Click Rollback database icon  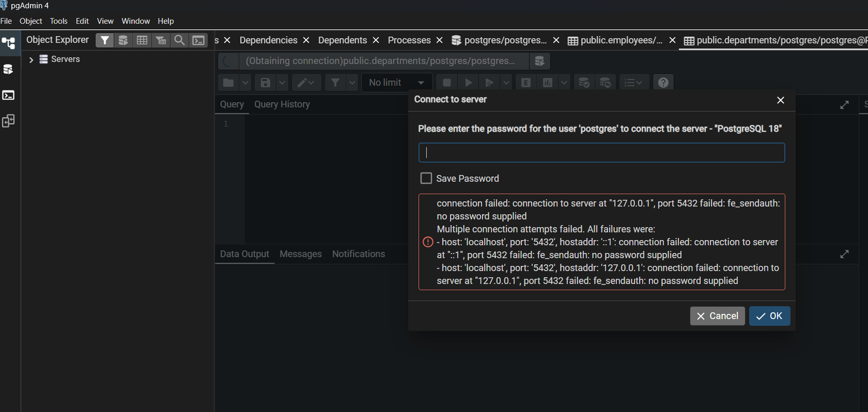[x=605, y=82]
